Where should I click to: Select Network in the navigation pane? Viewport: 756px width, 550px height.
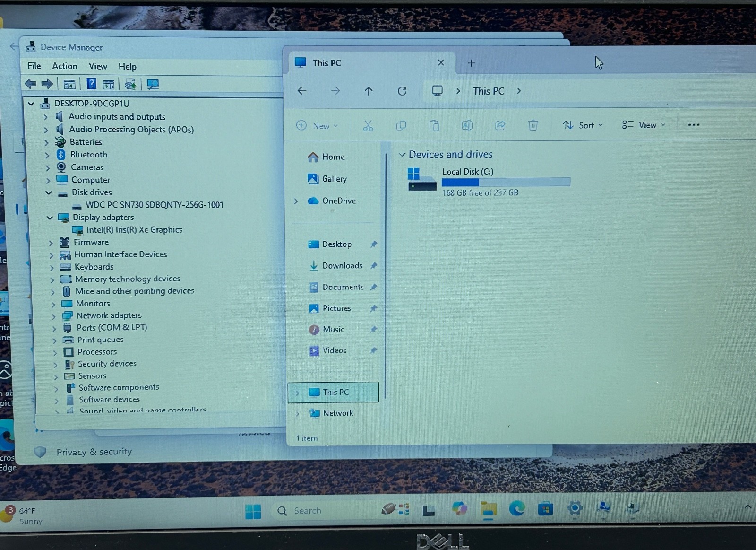[338, 413]
